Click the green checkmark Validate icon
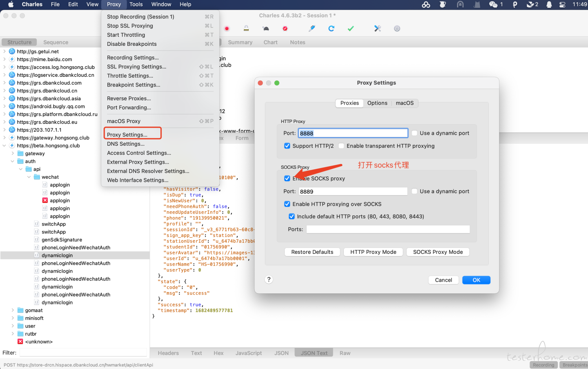This screenshot has height=369, width=588. pos(351,29)
